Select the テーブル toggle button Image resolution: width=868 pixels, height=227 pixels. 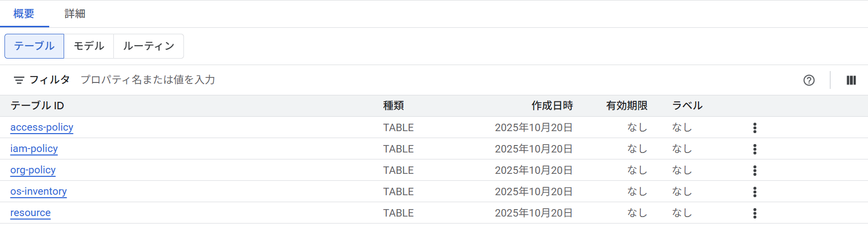pyautogui.click(x=34, y=46)
